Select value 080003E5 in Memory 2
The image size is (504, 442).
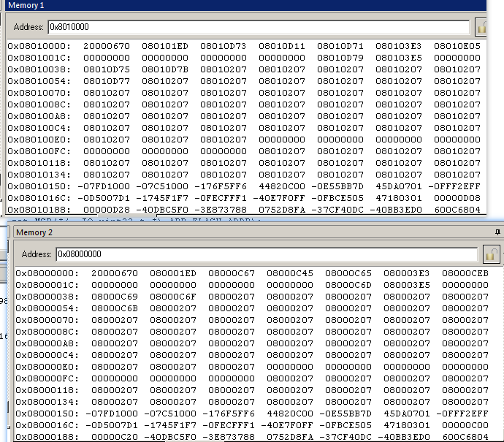pyautogui.click(x=407, y=285)
